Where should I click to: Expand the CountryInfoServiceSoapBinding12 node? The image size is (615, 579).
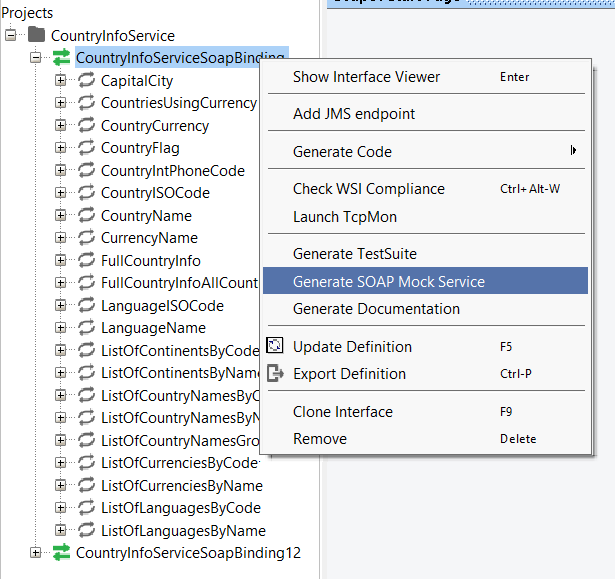(x=36, y=553)
